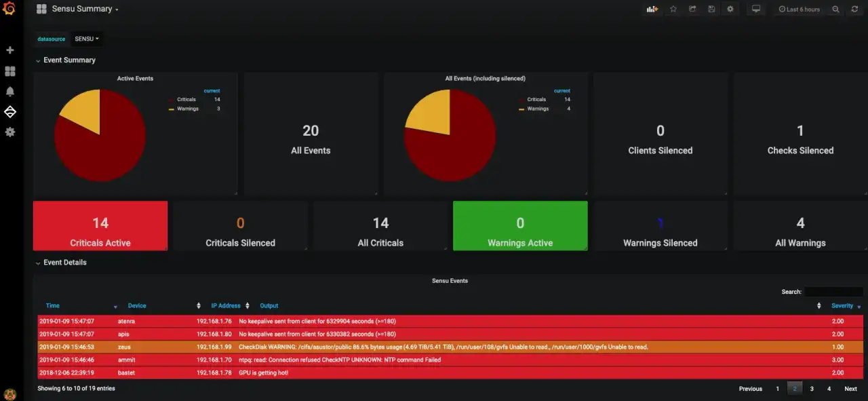
Task: Click Next in the events table pagination
Action: pos(850,388)
